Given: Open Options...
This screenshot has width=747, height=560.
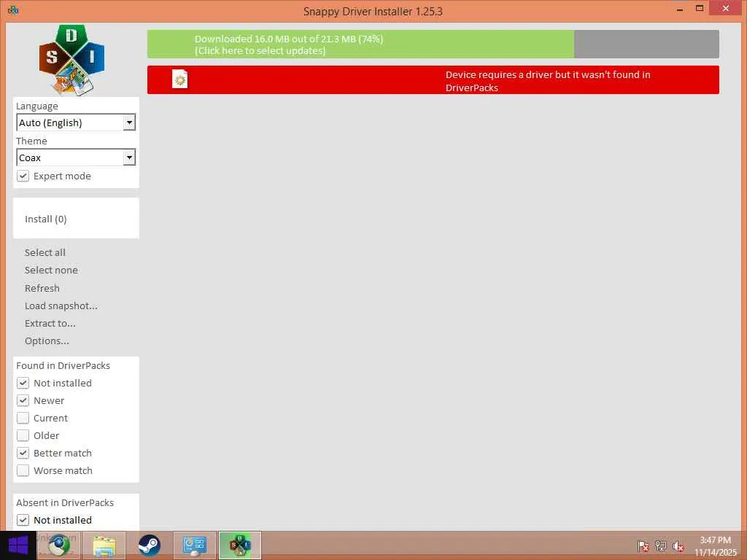Looking at the screenshot, I should point(47,341).
